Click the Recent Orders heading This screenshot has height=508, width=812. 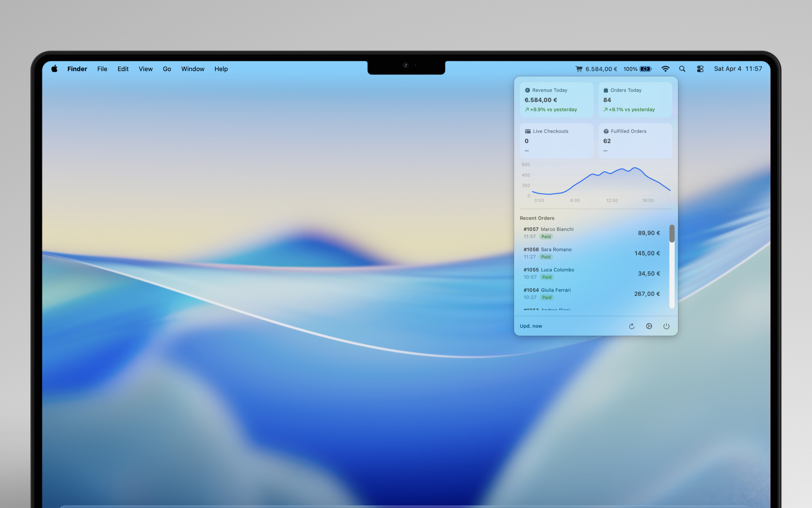tap(537, 218)
